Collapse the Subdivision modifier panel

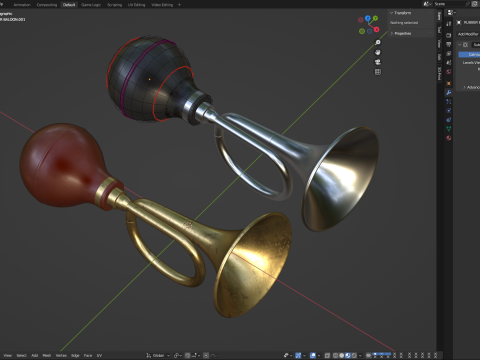460,45
